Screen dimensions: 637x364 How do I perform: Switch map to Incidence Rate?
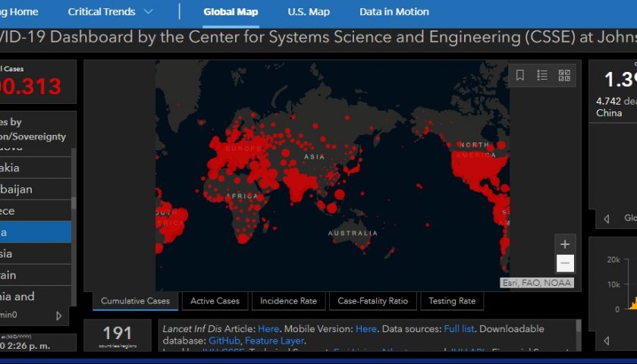(288, 301)
